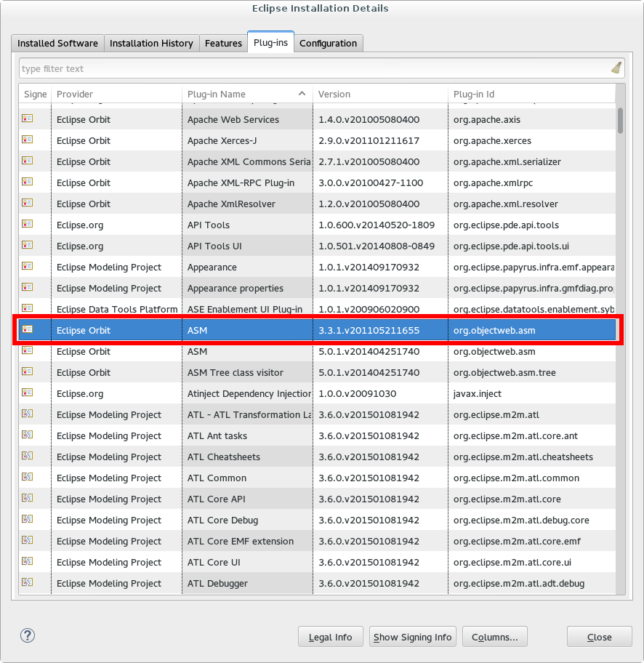Viewport: 644px width, 663px height.
Task: Select the Plug-ins tab
Action: [x=270, y=42]
